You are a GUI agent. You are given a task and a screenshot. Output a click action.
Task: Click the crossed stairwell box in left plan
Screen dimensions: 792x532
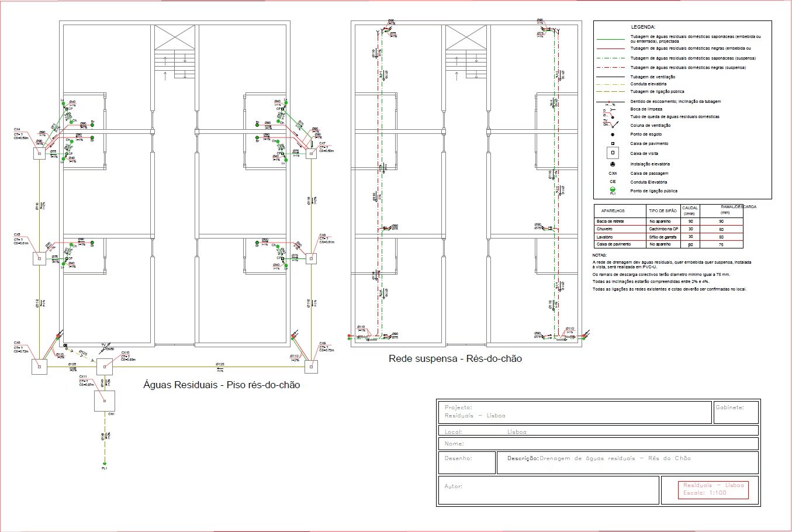[174, 37]
